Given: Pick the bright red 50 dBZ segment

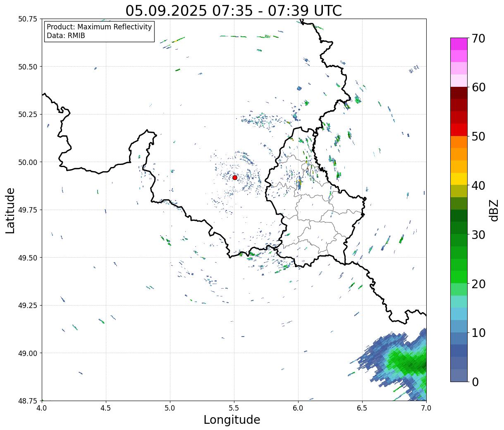Looking at the screenshot, I should point(459,130).
